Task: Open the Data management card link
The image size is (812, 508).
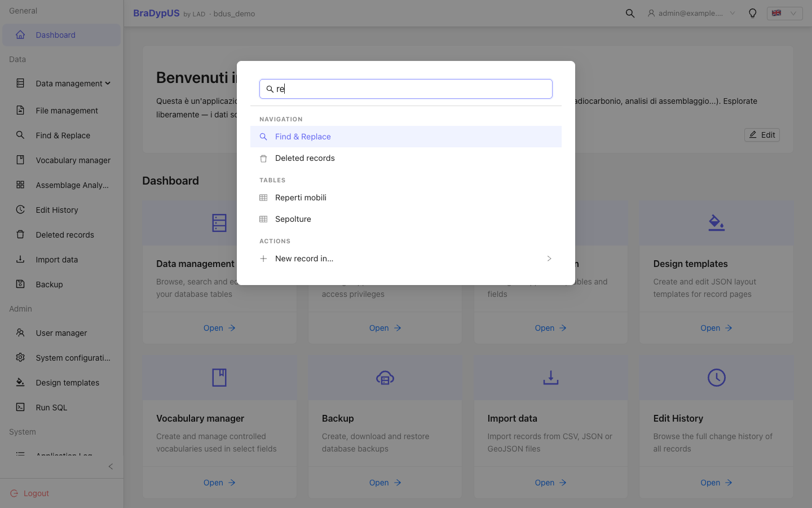Action: coord(219,328)
